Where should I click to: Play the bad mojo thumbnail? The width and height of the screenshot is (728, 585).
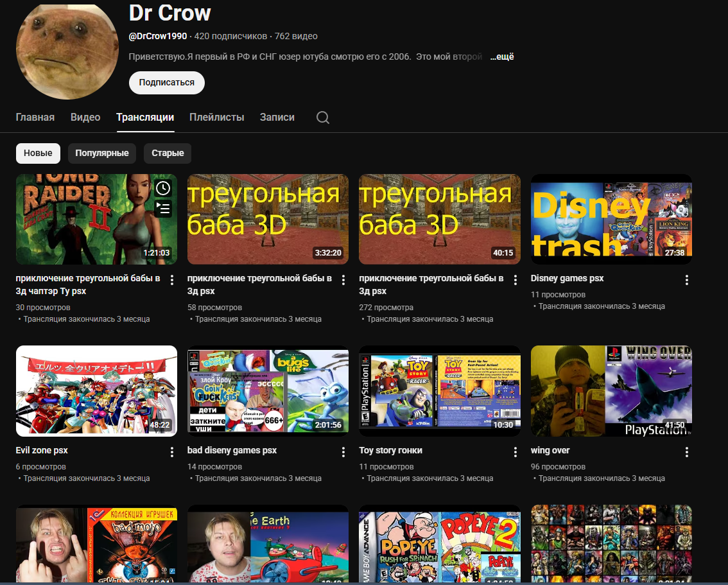[96, 544]
